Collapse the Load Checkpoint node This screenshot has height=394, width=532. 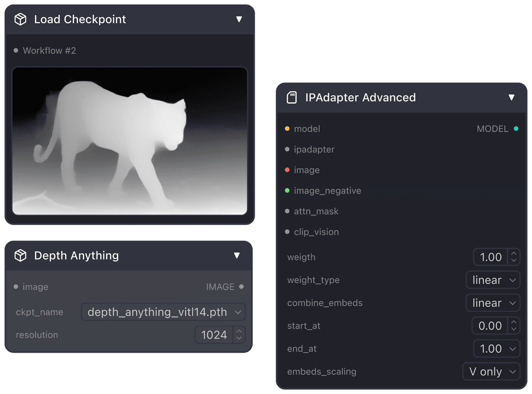[x=239, y=19]
